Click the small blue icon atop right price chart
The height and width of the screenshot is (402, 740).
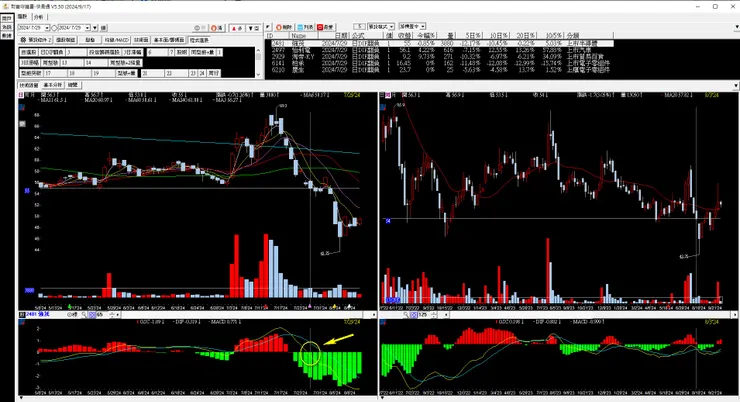point(383,108)
